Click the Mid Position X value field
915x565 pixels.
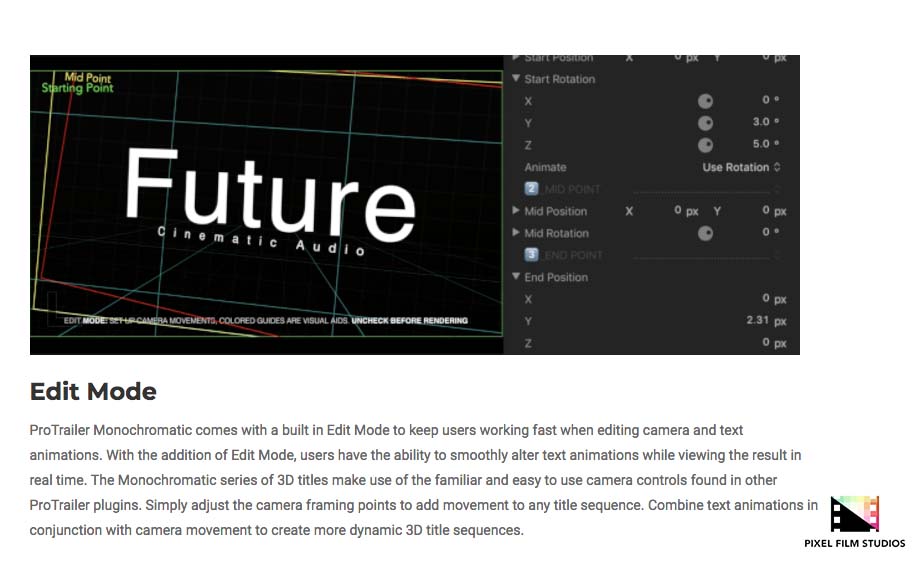point(686,210)
